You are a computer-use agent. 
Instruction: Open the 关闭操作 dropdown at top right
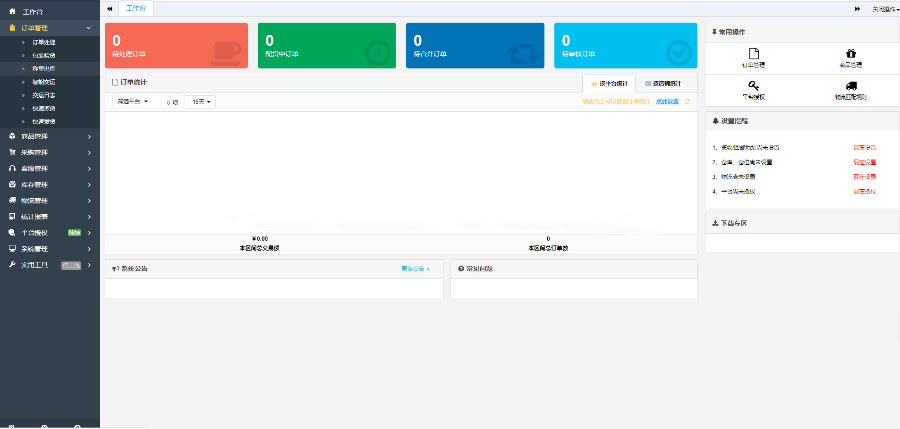click(x=885, y=9)
